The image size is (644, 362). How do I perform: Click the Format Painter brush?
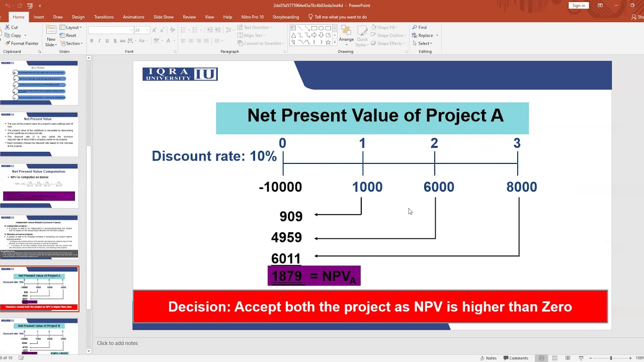tap(7, 43)
